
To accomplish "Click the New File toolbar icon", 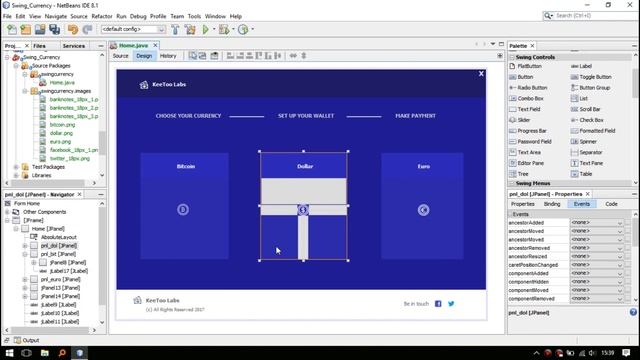I will [x=12, y=29].
